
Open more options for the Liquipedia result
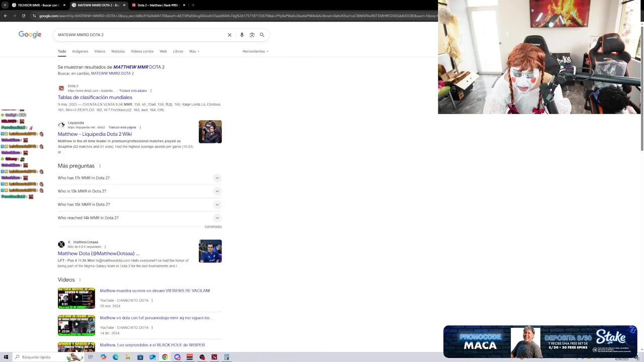point(140,128)
